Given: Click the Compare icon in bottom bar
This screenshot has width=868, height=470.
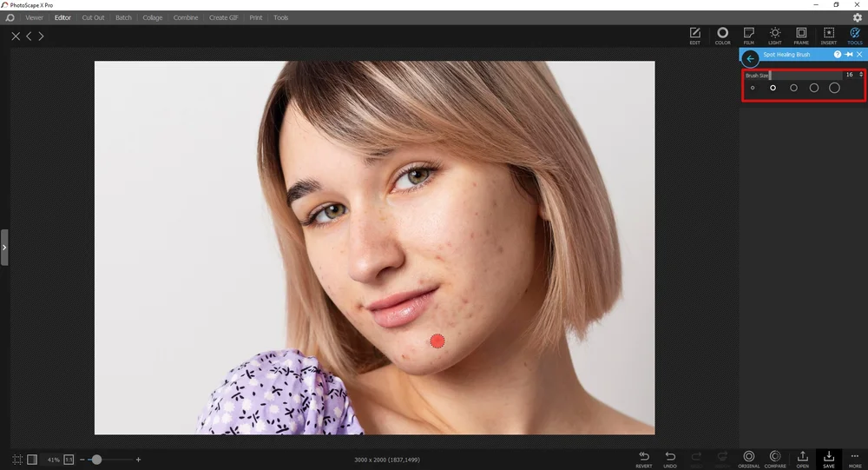Looking at the screenshot, I should tap(775, 459).
